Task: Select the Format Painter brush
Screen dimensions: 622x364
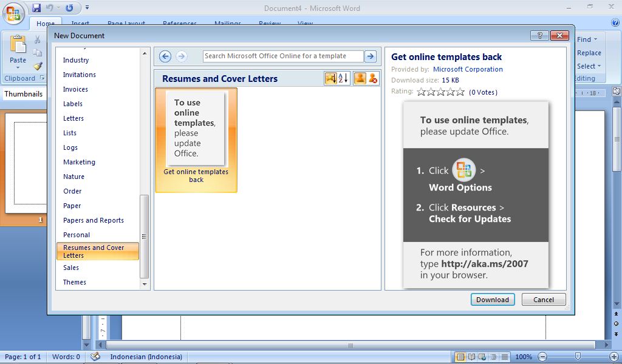Action: click(x=38, y=66)
